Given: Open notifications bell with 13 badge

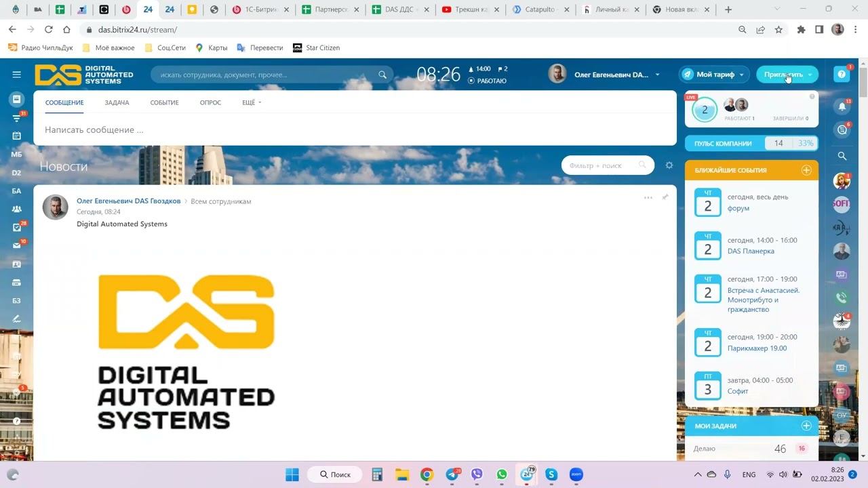Looking at the screenshot, I should (842, 106).
